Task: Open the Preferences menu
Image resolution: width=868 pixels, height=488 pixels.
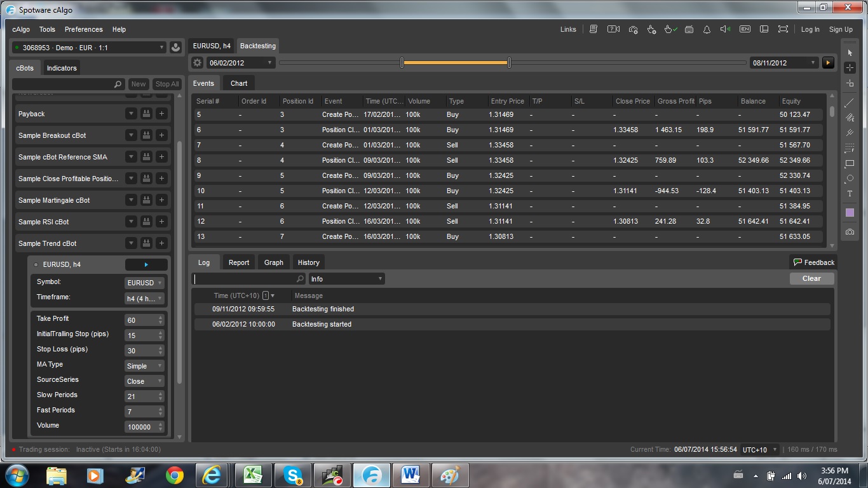Action: [x=83, y=29]
